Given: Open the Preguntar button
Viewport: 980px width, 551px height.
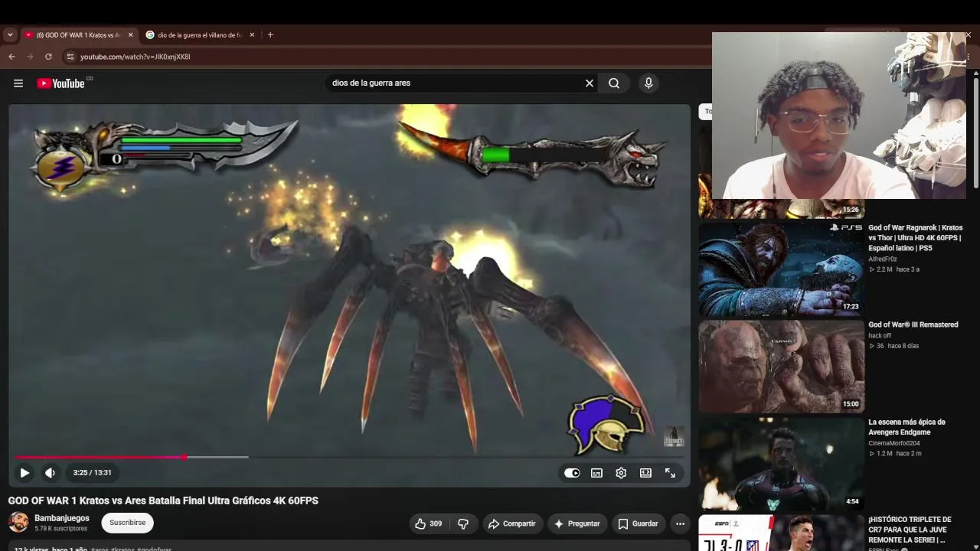Looking at the screenshot, I should [x=577, y=523].
